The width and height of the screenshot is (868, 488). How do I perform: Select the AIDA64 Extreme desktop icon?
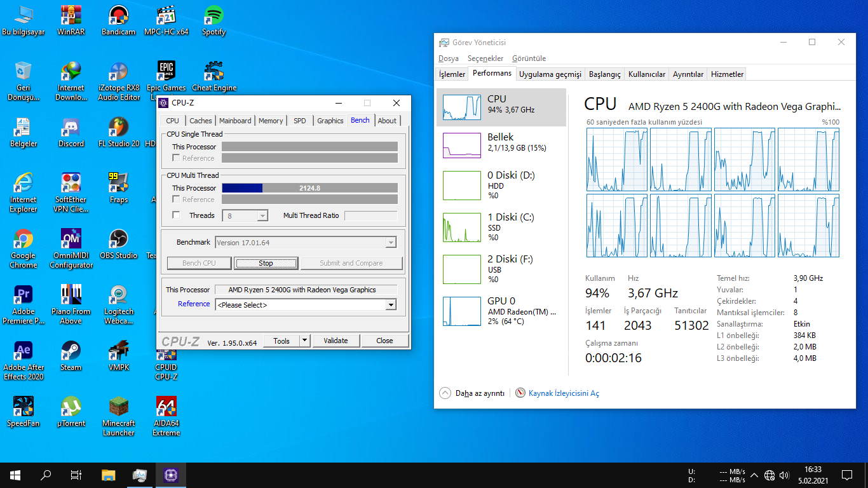[x=166, y=417]
